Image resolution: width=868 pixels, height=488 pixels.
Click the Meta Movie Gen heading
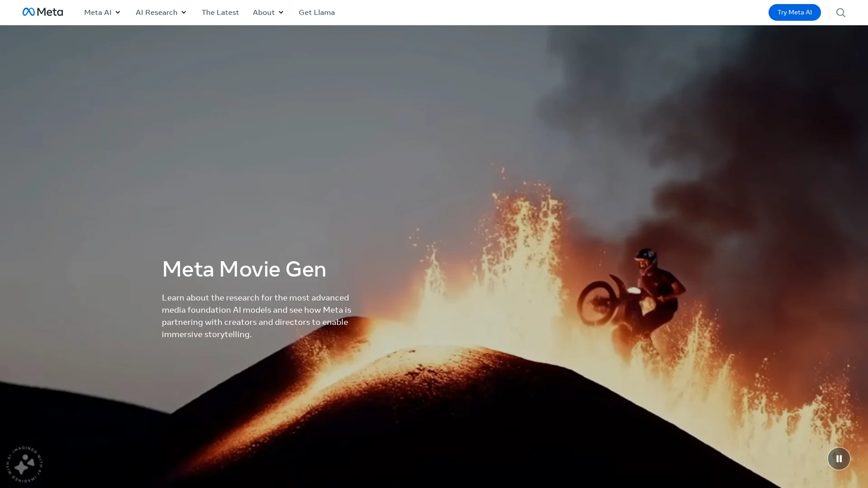[x=244, y=269]
